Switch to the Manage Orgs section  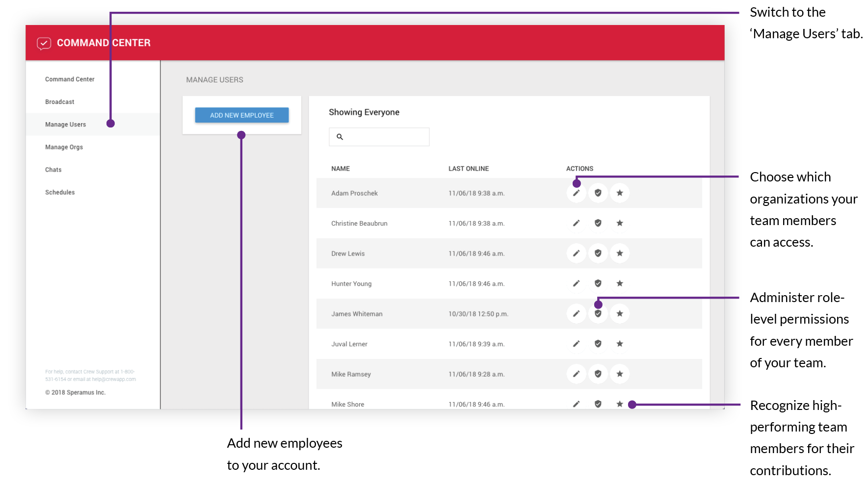(x=64, y=147)
